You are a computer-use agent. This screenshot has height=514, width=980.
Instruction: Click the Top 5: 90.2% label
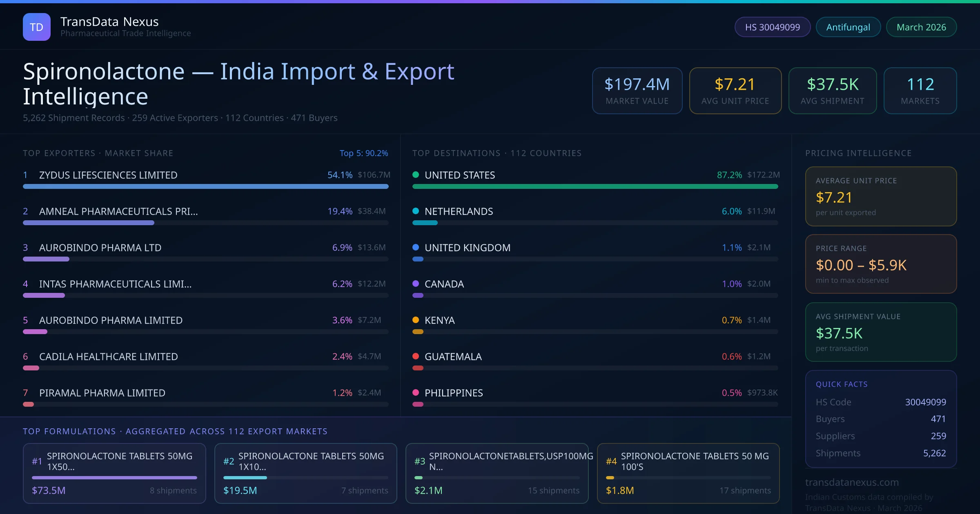click(363, 153)
